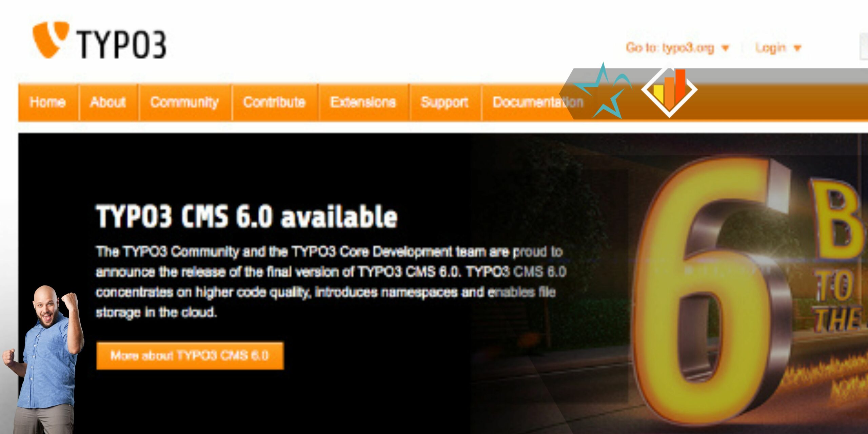The image size is (868, 434).
Task: Click 'More about TYPO3 CMS 6.0' button
Action: pos(190,355)
